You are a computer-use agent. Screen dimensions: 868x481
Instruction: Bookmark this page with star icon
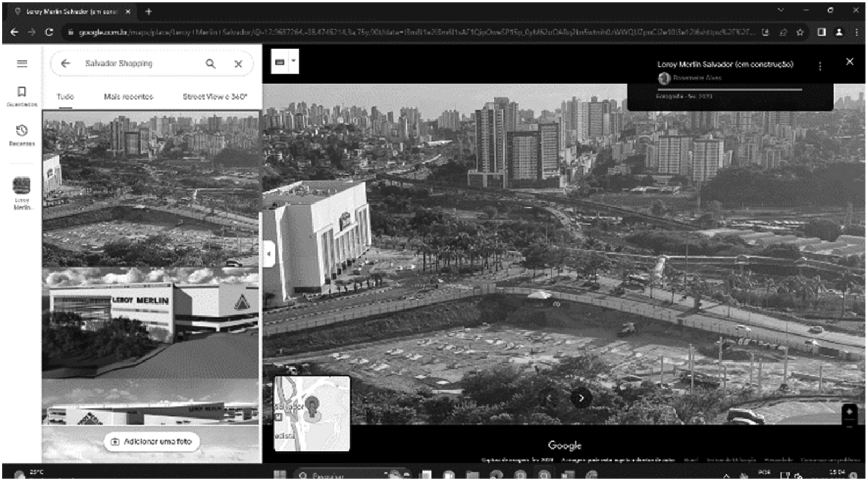800,33
